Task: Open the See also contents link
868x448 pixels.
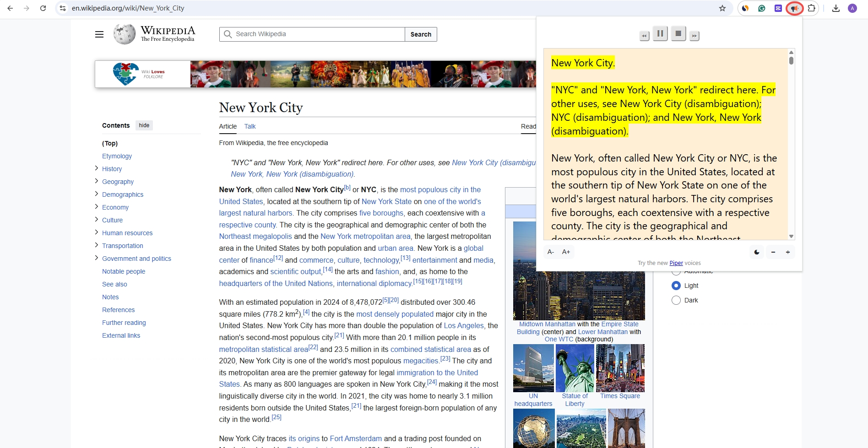Action: click(114, 284)
